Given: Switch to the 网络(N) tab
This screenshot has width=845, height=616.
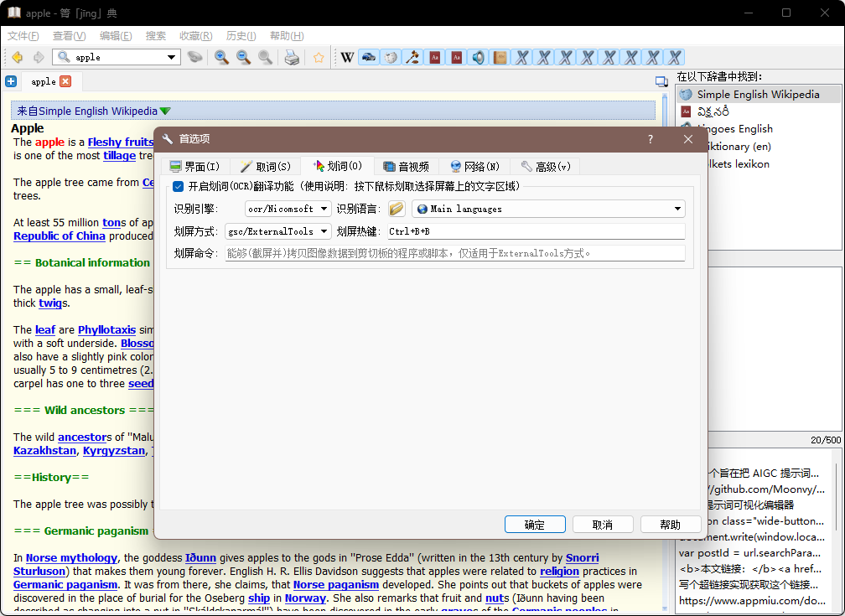Looking at the screenshot, I should (x=474, y=167).
